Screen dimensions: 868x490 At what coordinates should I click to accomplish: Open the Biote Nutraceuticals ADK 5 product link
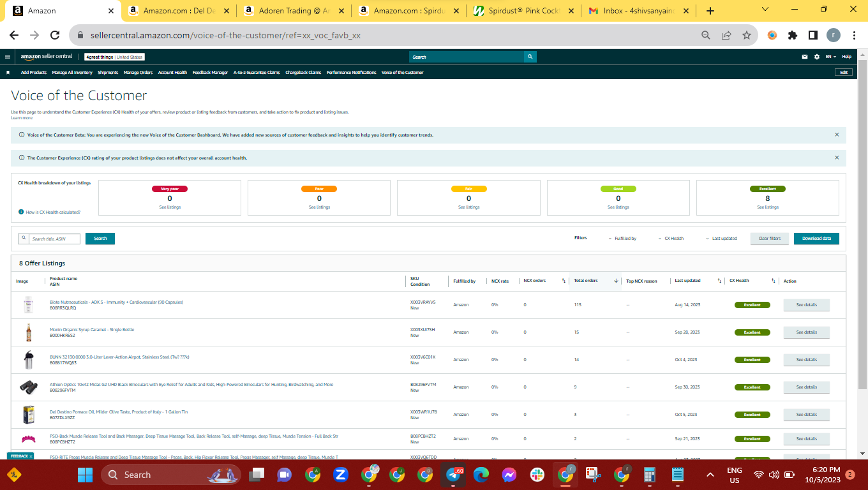116,302
